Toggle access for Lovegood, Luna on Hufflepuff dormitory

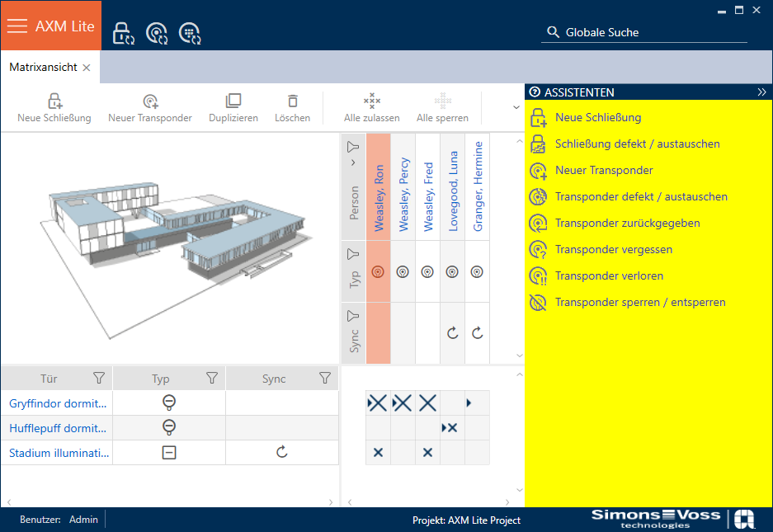[x=452, y=428]
